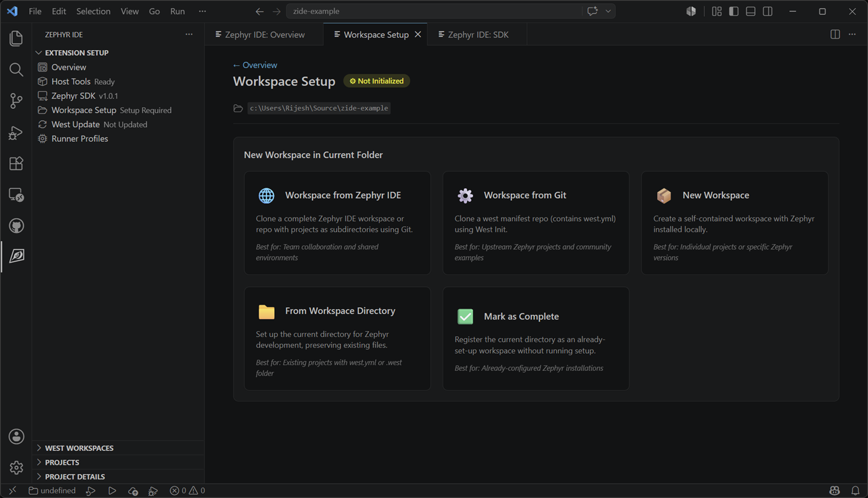Toggle the bottom panel layout button
This screenshot has height=498, width=868.
tap(751, 11)
